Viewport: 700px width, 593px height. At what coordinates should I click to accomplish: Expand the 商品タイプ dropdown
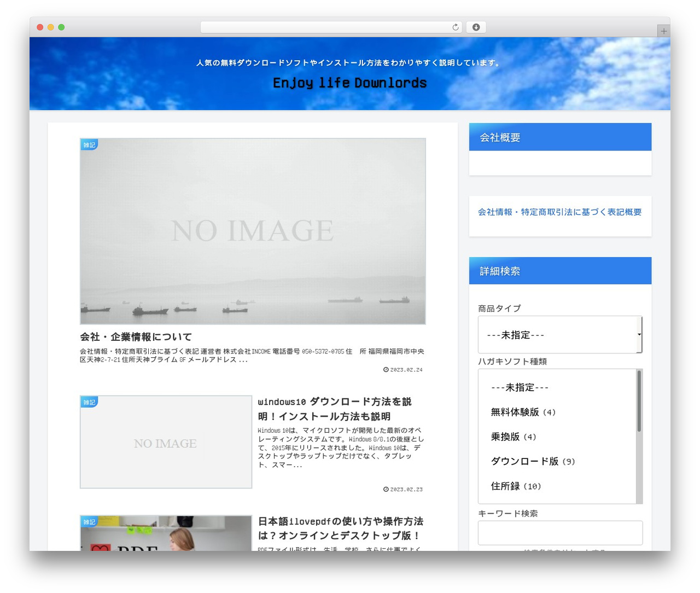[560, 335]
